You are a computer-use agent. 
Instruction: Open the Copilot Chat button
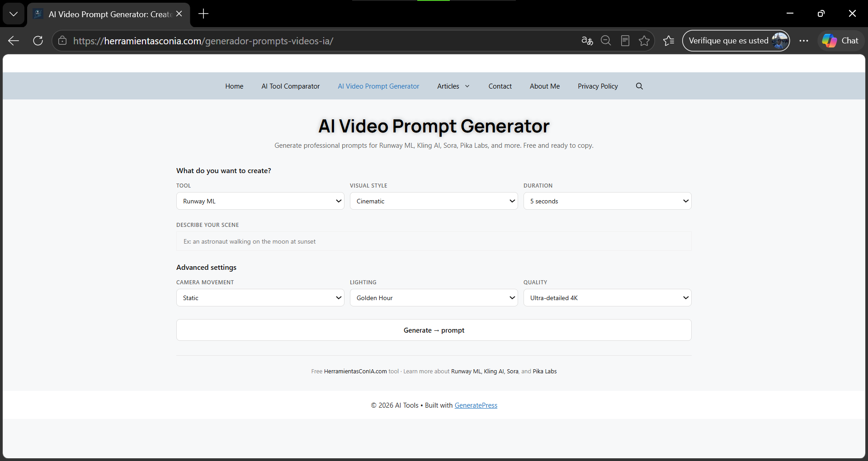840,41
